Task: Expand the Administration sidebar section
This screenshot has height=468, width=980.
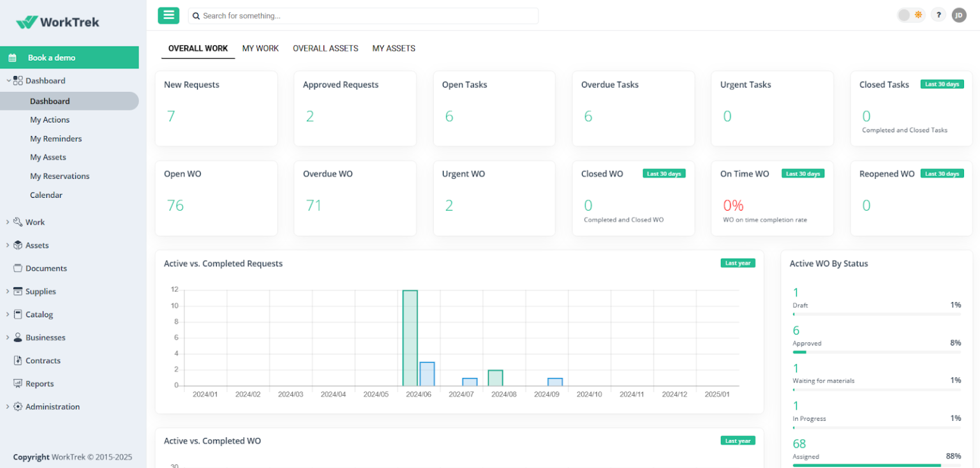Action: click(7, 407)
